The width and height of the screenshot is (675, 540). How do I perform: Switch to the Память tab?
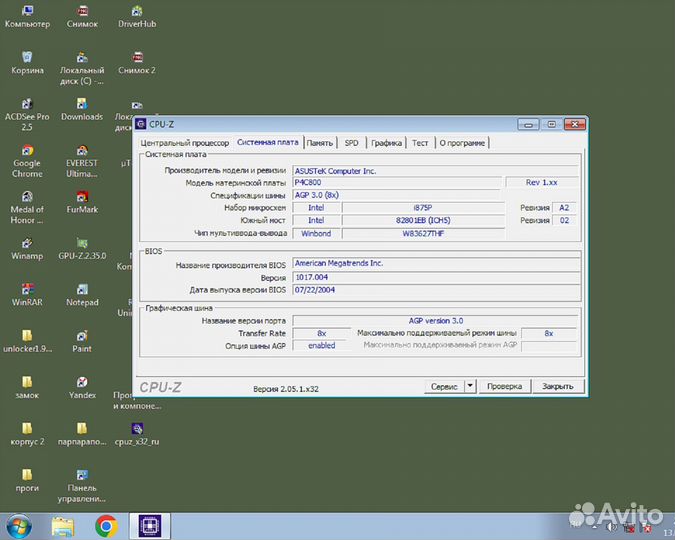pos(320,143)
